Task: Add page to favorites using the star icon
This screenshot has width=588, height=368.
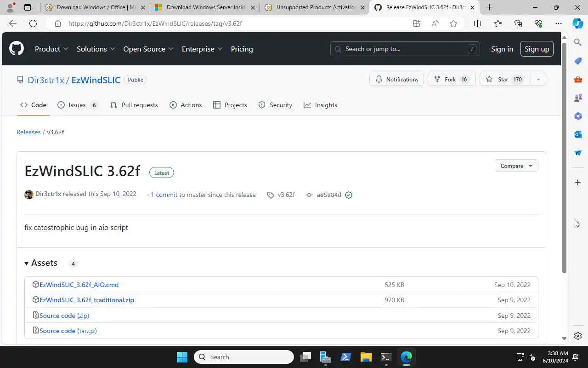Action: point(453,23)
